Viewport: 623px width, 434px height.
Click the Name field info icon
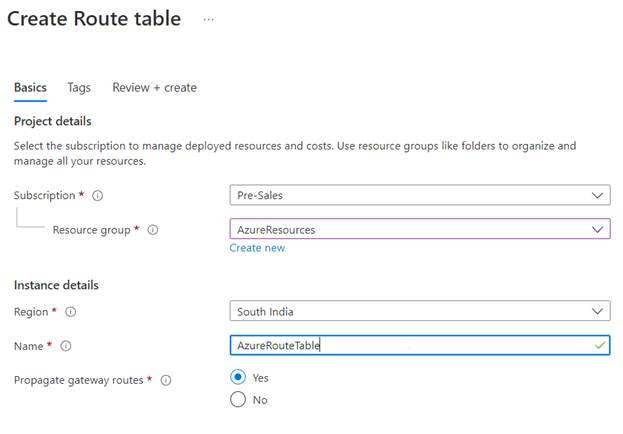[x=66, y=346]
